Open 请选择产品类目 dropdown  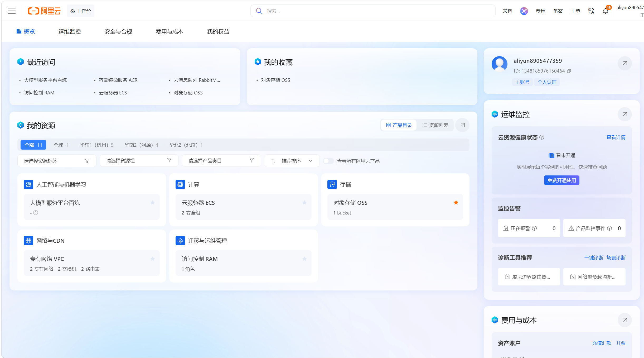point(221,161)
